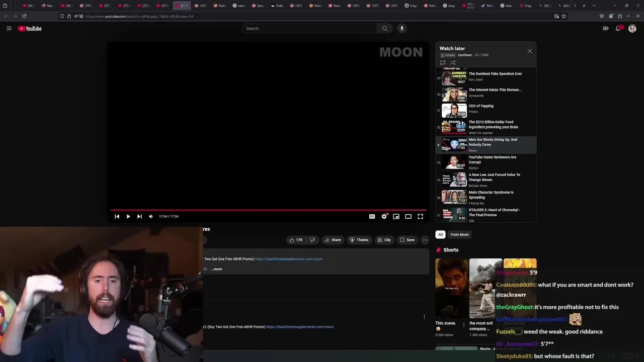Expand the description with ...more

[x=216, y=269]
